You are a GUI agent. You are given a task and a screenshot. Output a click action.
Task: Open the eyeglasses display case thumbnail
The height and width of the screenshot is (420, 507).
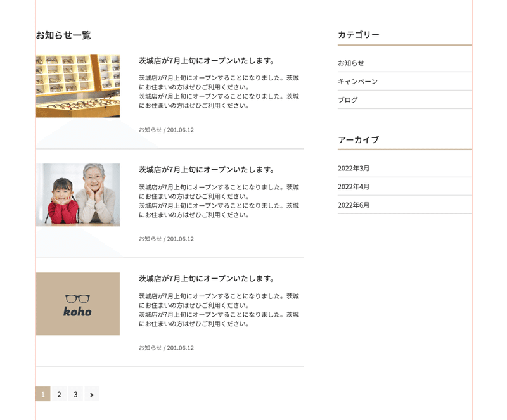pos(78,86)
